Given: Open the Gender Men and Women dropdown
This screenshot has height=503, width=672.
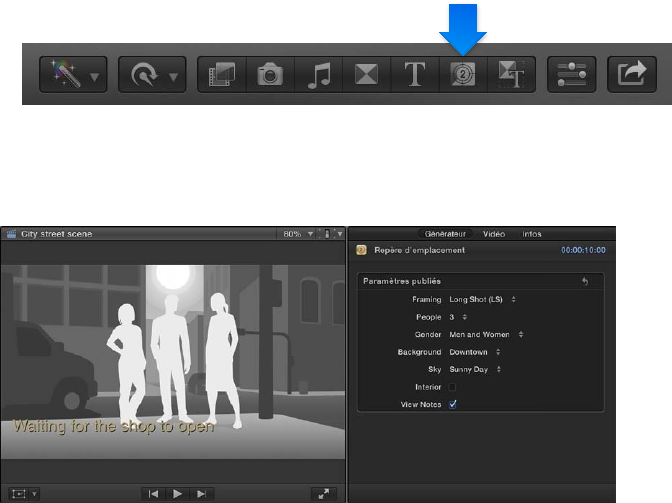Looking at the screenshot, I should [487, 334].
